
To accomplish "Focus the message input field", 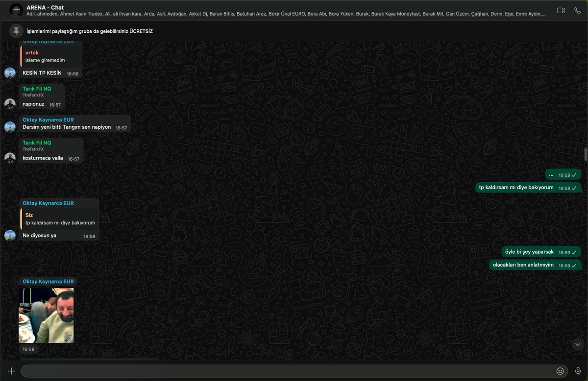I will [x=294, y=371].
